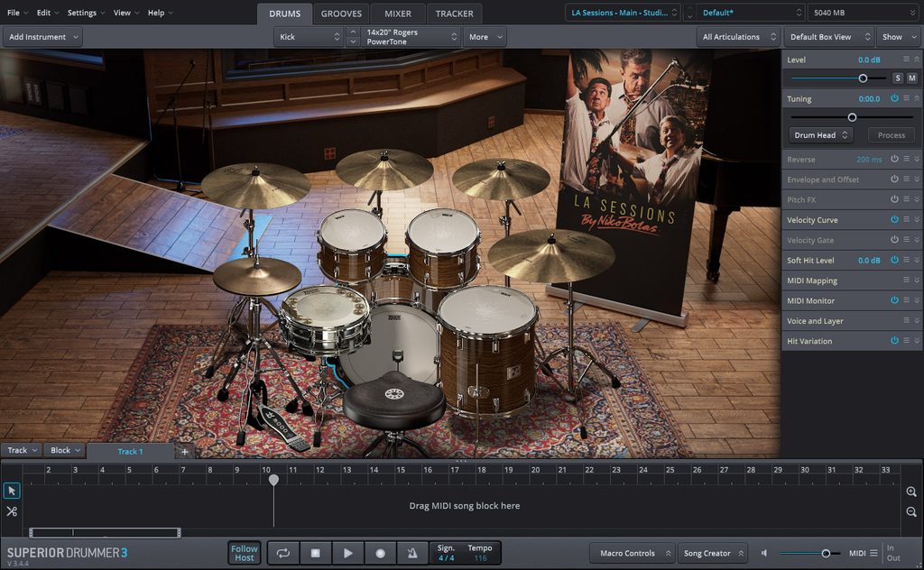This screenshot has height=570, width=924.
Task: Start playback with the play button
Action: coord(347,553)
